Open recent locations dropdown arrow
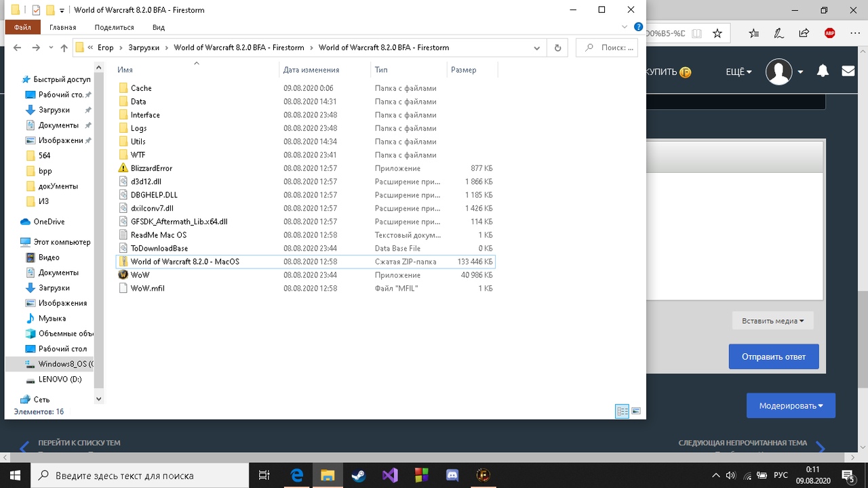The image size is (868, 488). click(x=52, y=47)
